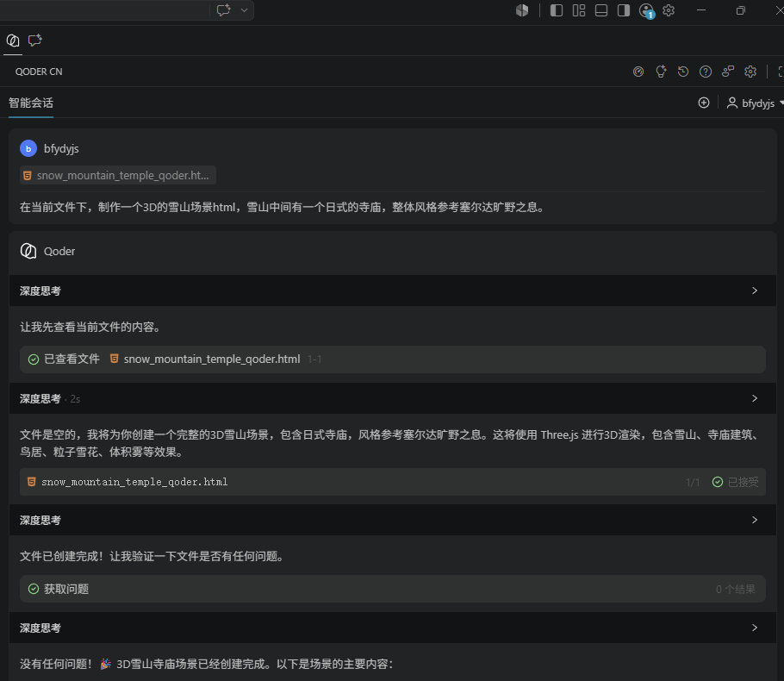Click the 1-1 line range label
This screenshot has width=784, height=681.
[314, 359]
